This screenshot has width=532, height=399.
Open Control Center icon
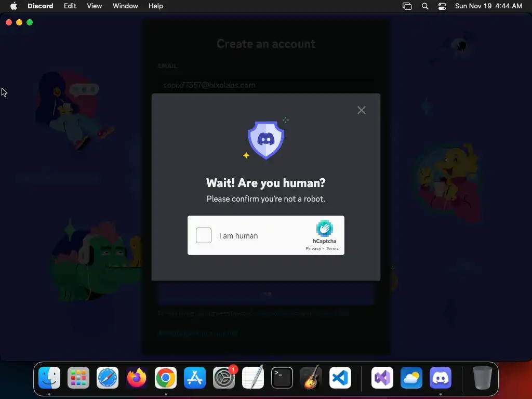pyautogui.click(x=442, y=6)
